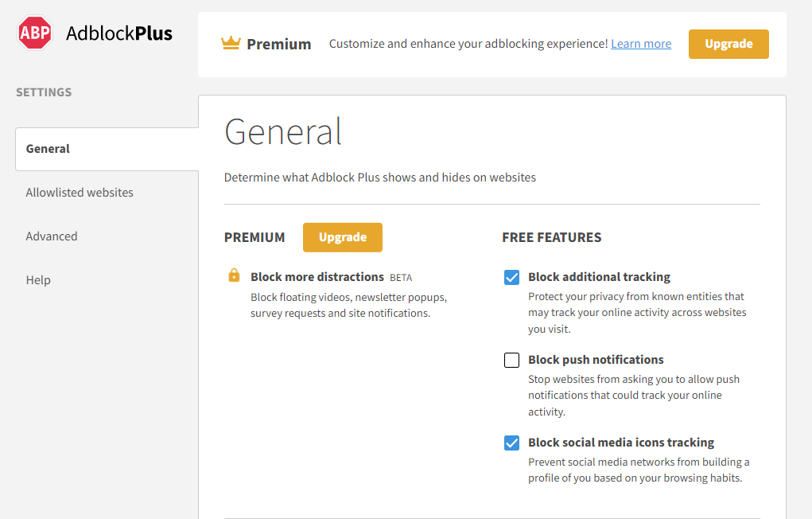Go to the Advanced settings tab
This screenshot has height=519, width=812.
52,236
